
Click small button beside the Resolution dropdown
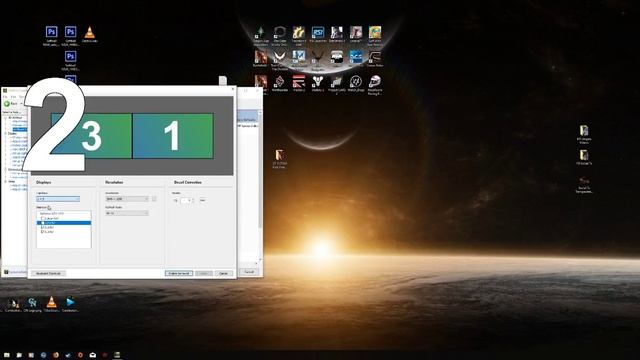coord(154,199)
